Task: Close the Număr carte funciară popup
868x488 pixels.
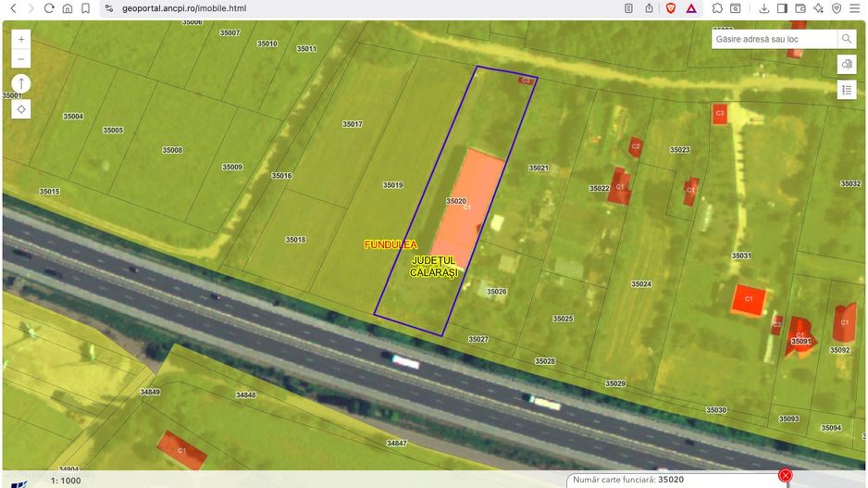Action: 786,475
